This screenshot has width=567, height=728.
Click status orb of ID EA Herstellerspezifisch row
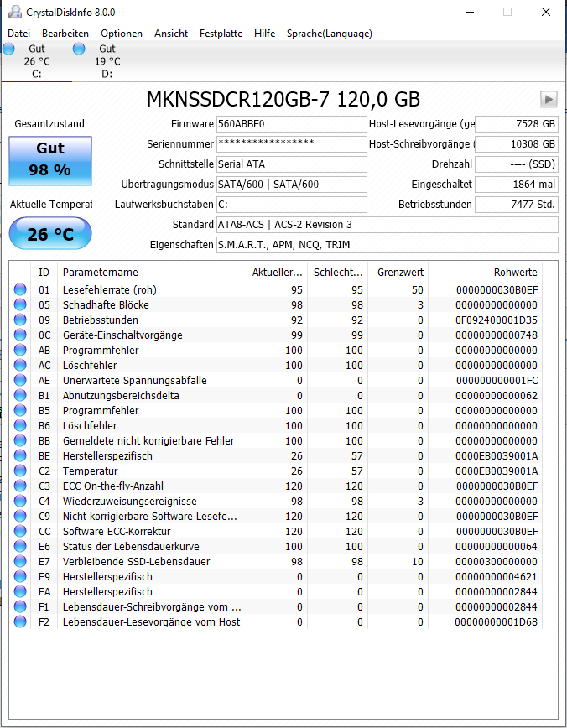(x=20, y=591)
